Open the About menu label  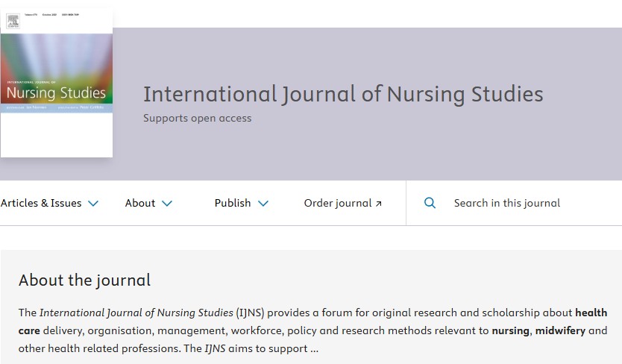(140, 203)
